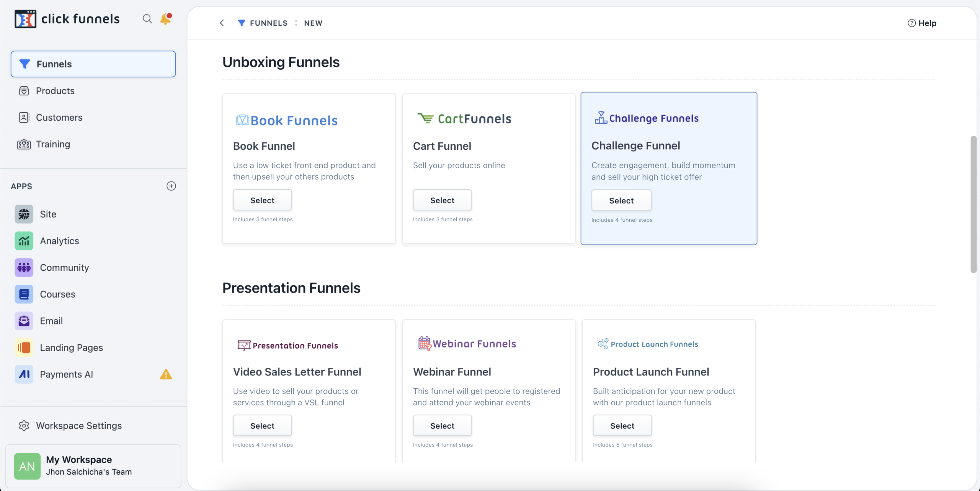The width and height of the screenshot is (980, 491).
Task: Open My Workspace switcher
Action: (x=93, y=466)
